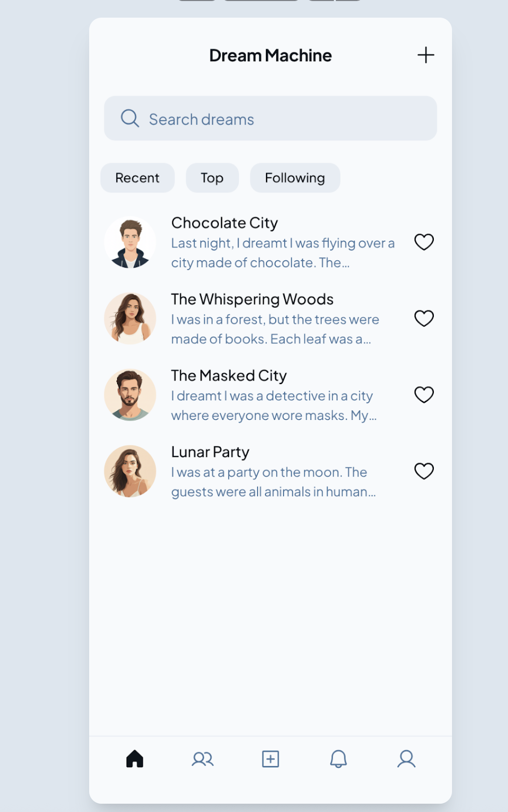Open The Whispering Woods post title
This screenshot has height=812, width=508.
[252, 299]
